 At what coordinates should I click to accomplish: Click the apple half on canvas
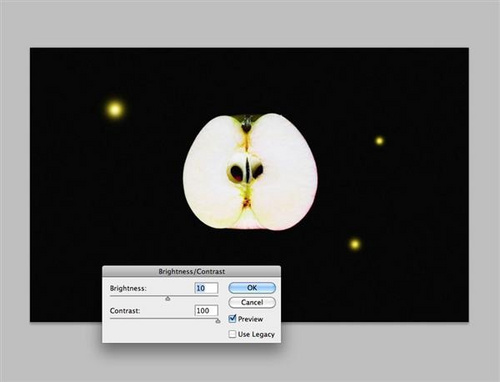[250, 172]
